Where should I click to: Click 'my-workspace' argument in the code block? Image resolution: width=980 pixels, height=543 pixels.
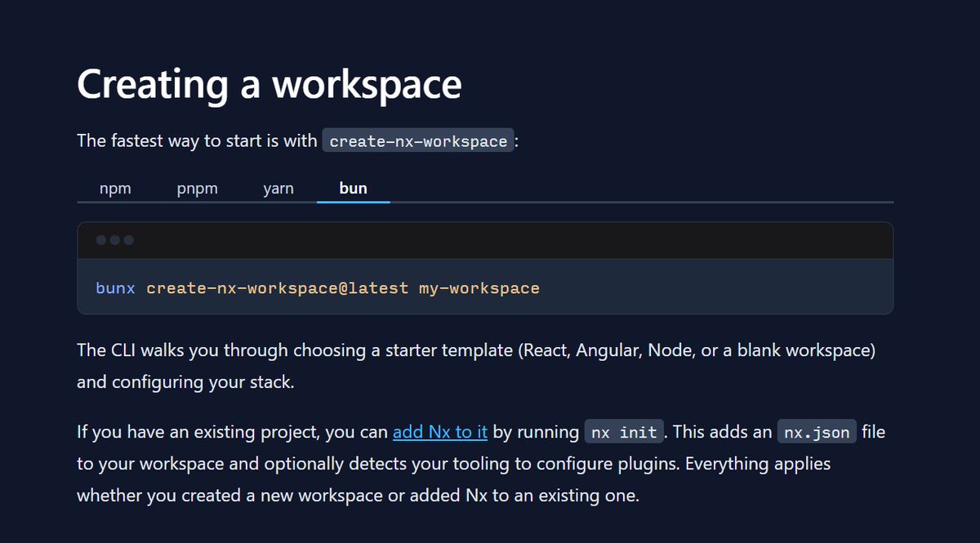479,288
